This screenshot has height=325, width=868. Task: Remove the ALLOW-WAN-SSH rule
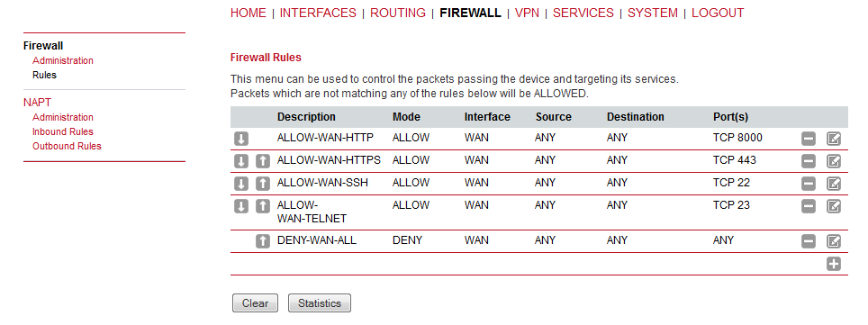[x=809, y=184]
